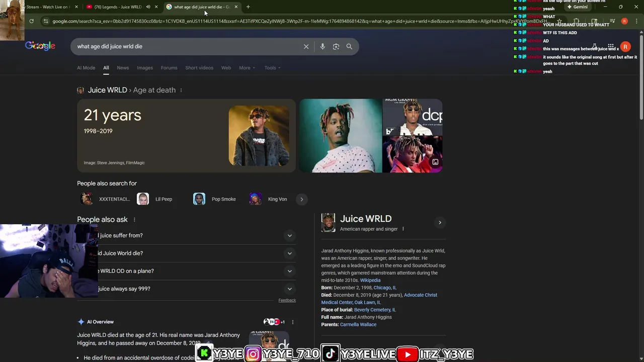Open a new browser tab with plus
The width and height of the screenshot is (644, 362).
248,7
